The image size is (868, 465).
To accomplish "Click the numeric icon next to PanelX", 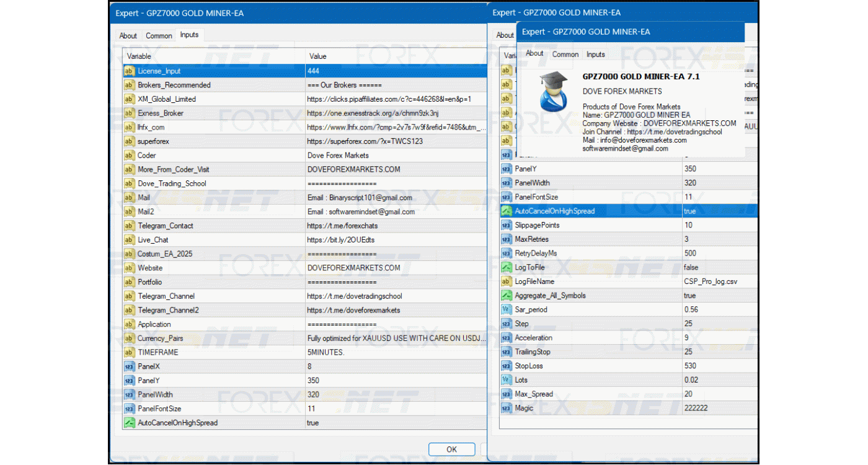I will [x=129, y=366].
